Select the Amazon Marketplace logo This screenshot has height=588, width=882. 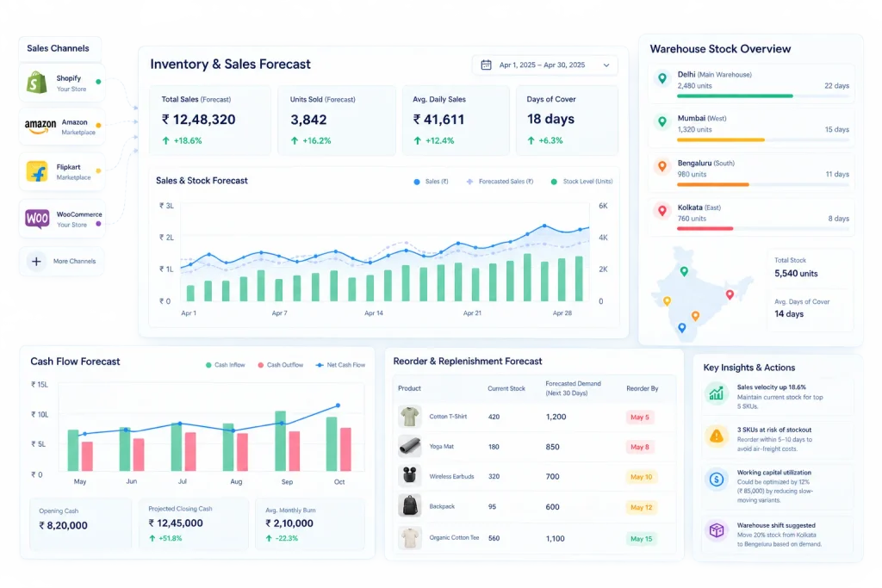40,127
